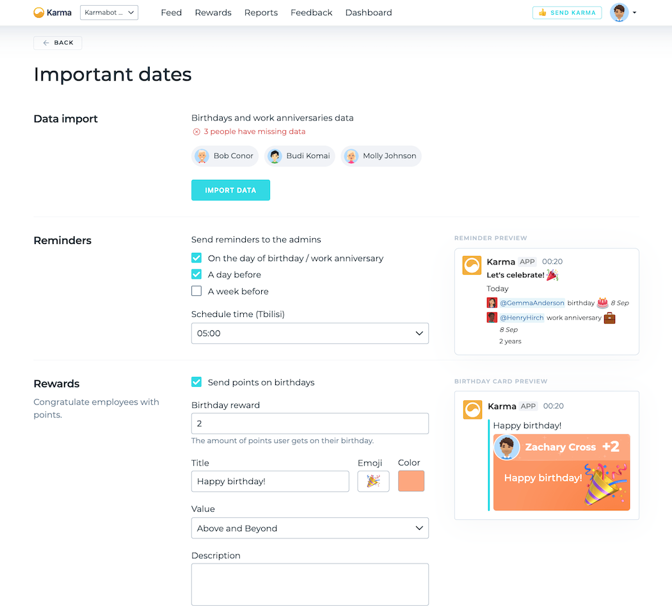Click the Karma app icon in reminder preview

click(x=472, y=264)
